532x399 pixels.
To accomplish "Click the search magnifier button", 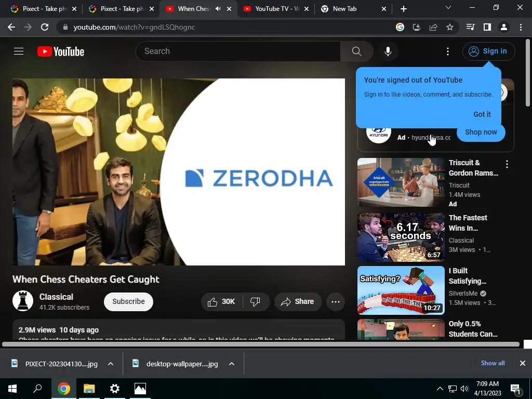I will click(356, 51).
